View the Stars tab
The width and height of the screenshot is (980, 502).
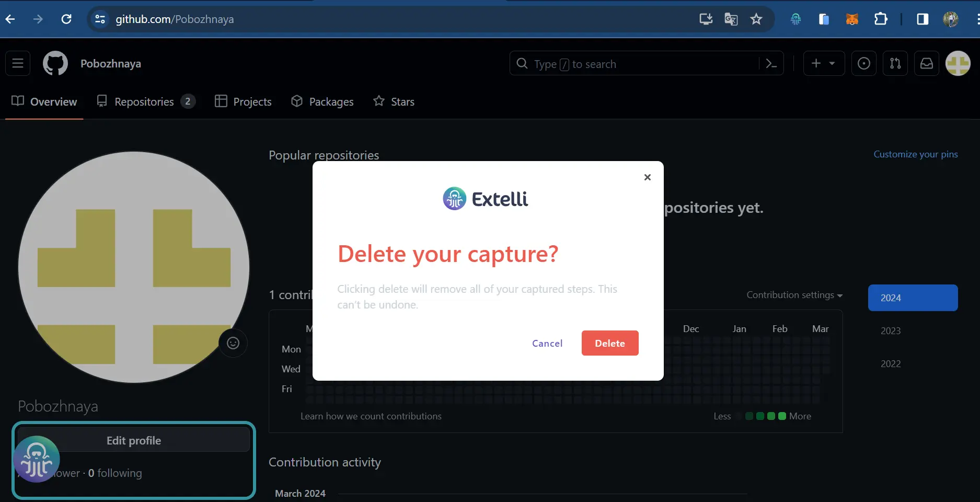pos(394,101)
